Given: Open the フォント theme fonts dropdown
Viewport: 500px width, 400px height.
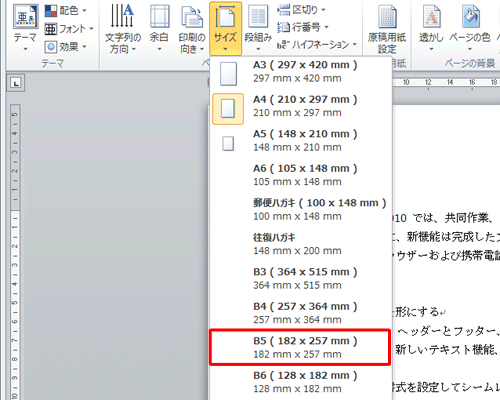Looking at the screenshot, I should coord(69,29).
